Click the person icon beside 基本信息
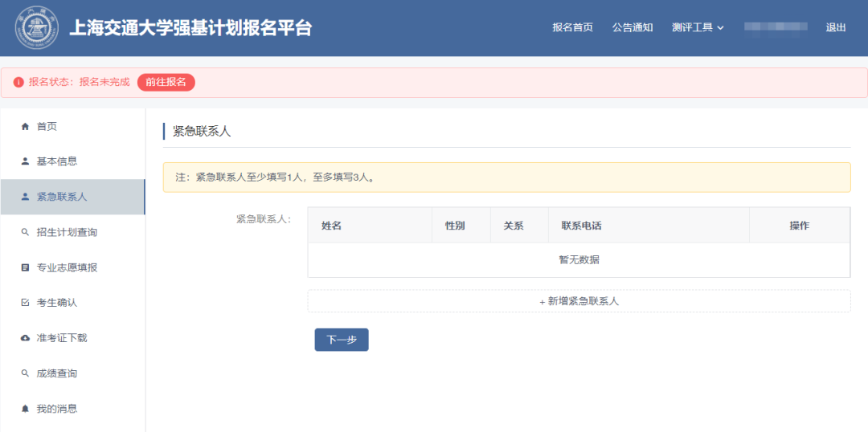The height and width of the screenshot is (432, 868). click(x=25, y=161)
